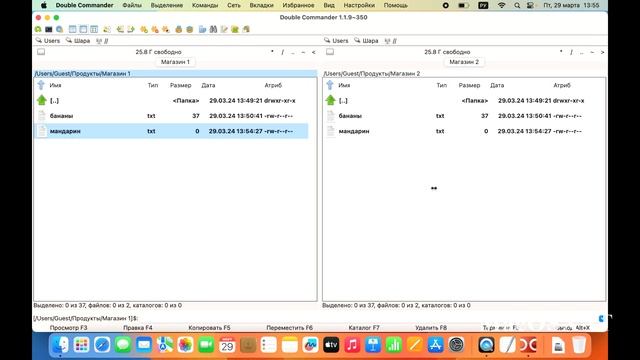The image size is (640, 360).
Task: Select бананы file in right panel
Action: (460, 116)
